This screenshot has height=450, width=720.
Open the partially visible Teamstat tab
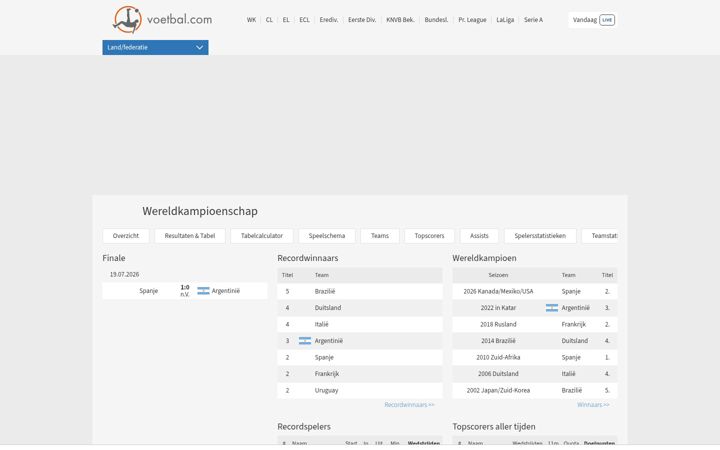[x=600, y=236]
